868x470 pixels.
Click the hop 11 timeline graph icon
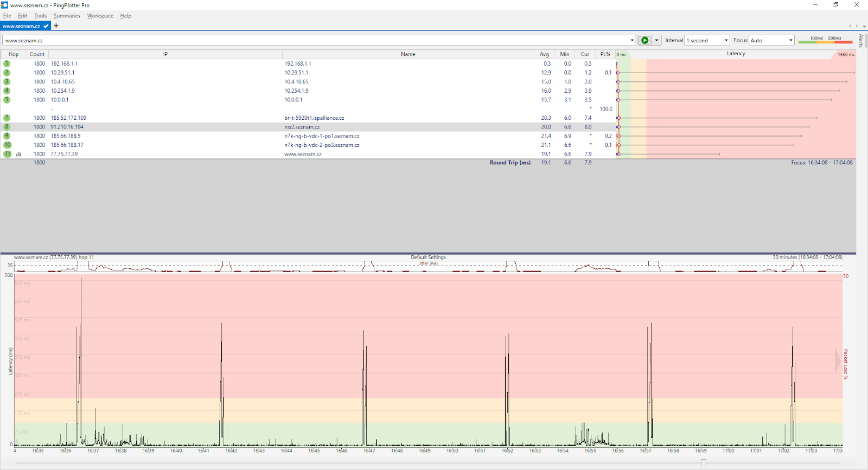tap(19, 154)
